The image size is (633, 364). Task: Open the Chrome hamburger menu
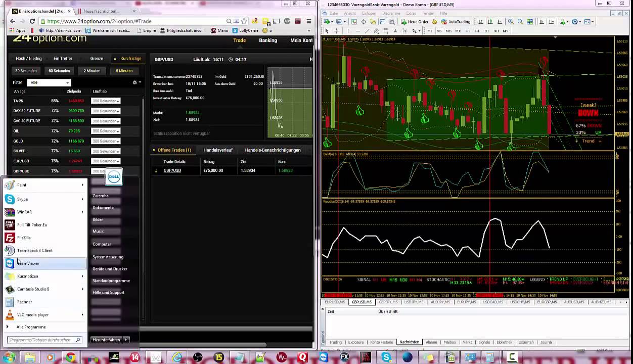pyautogui.click(x=309, y=21)
